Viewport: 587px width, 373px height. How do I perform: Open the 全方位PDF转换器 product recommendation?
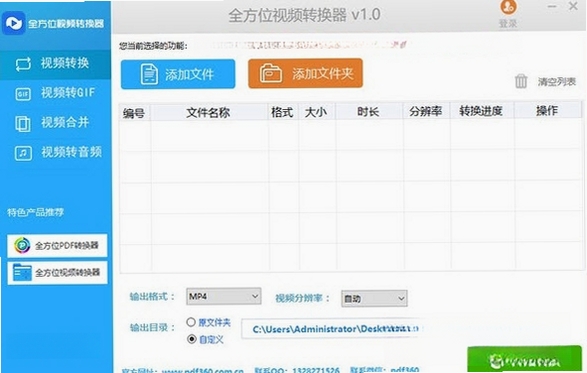point(57,246)
